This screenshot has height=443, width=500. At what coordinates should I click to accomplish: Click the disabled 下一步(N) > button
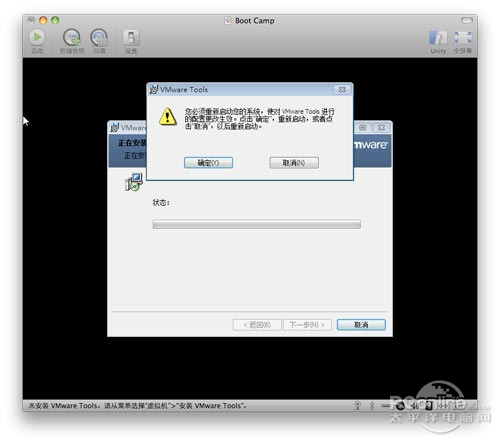pyautogui.click(x=307, y=325)
